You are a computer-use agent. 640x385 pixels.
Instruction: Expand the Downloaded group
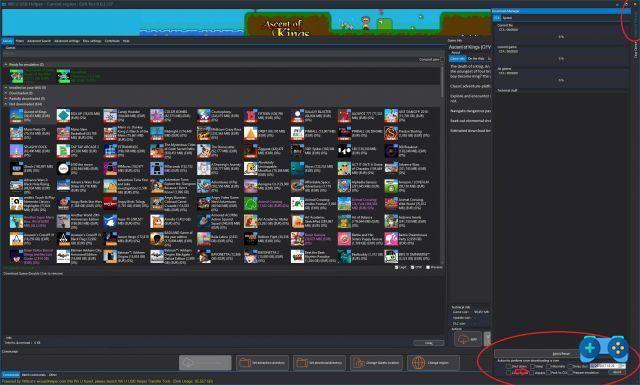(6, 93)
